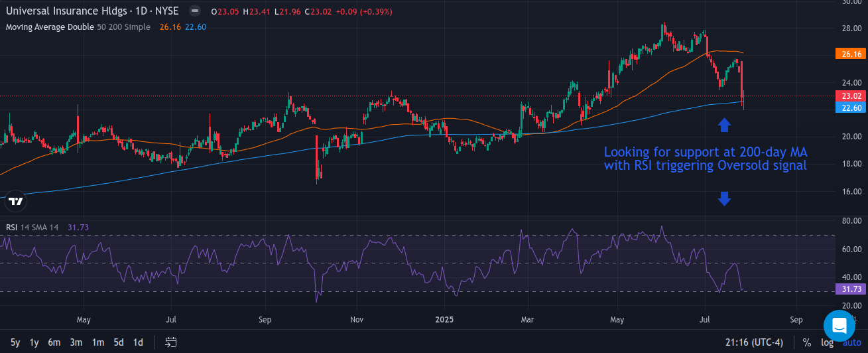868x353 pixels.
Task: Click the 16.00 price scale label
Action: coord(852,191)
